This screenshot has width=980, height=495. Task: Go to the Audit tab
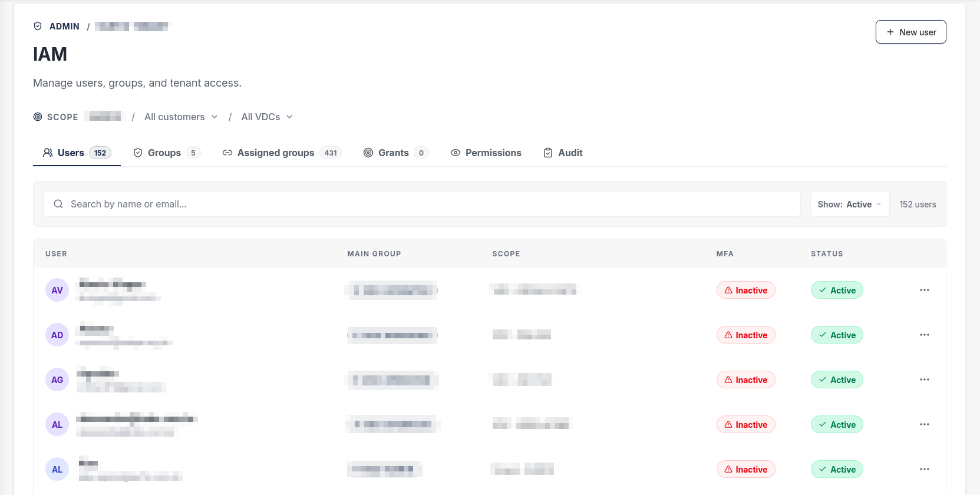(563, 153)
